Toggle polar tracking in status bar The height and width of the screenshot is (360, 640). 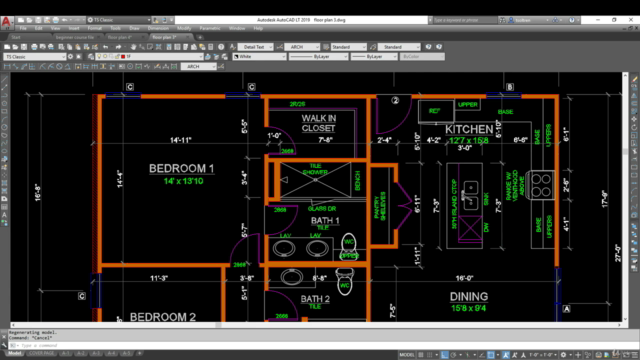pos(453,355)
